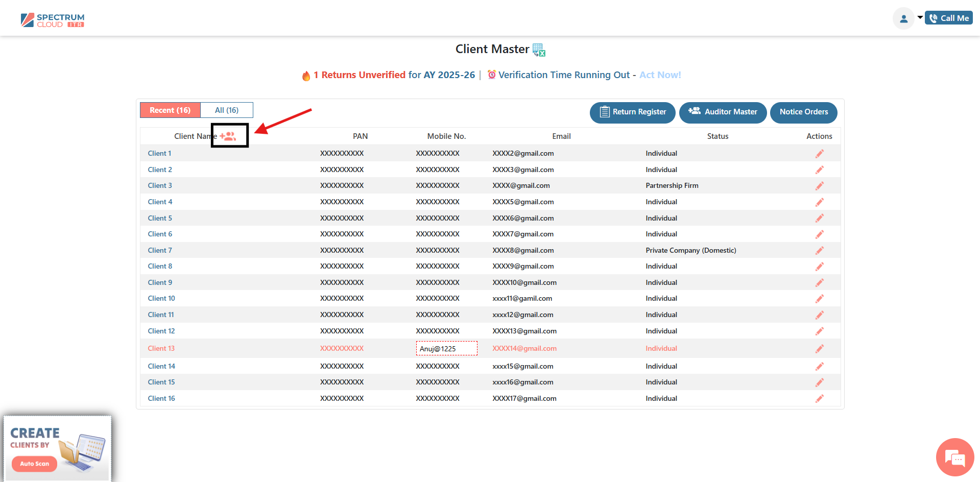The height and width of the screenshot is (482, 980).
Task: Click the Anuj@1225 mobile number field
Action: (x=446, y=349)
